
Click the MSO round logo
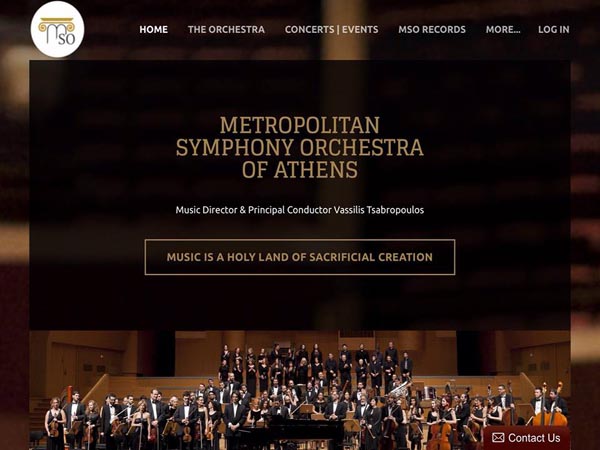57,29
